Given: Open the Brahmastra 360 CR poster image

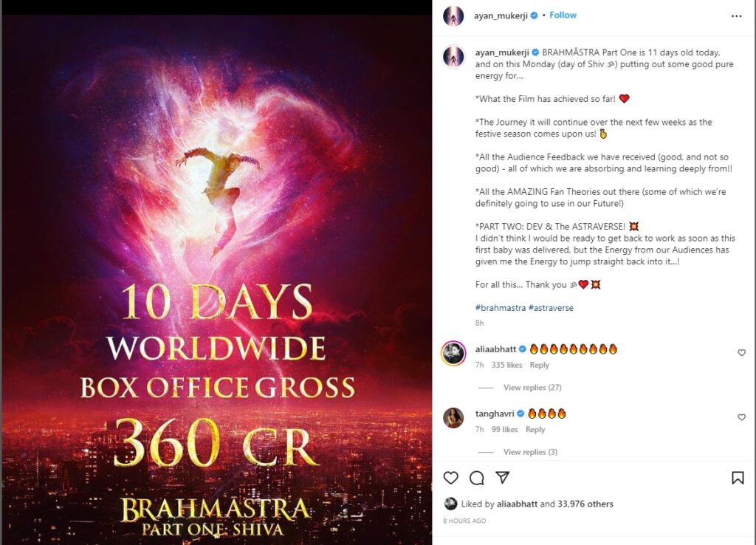Looking at the screenshot, I should (217, 280).
